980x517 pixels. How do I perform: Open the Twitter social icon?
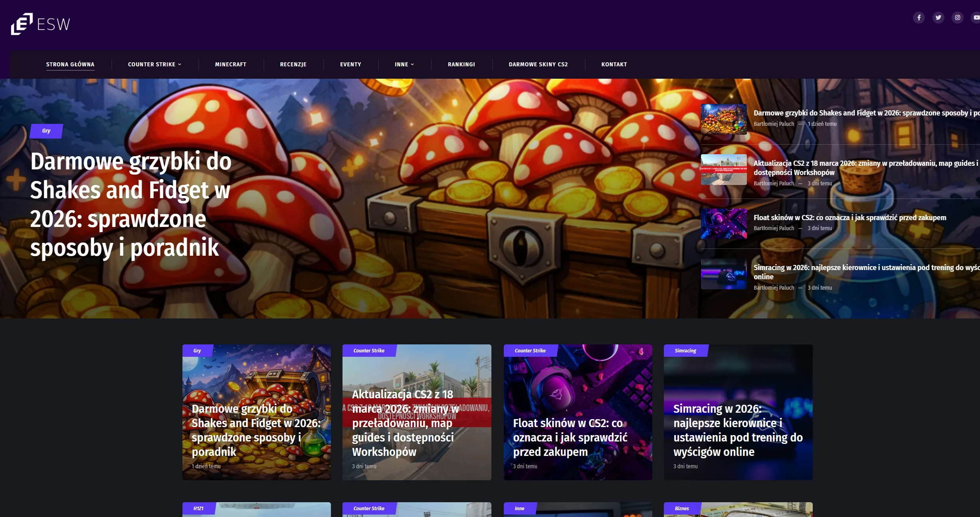tap(938, 18)
